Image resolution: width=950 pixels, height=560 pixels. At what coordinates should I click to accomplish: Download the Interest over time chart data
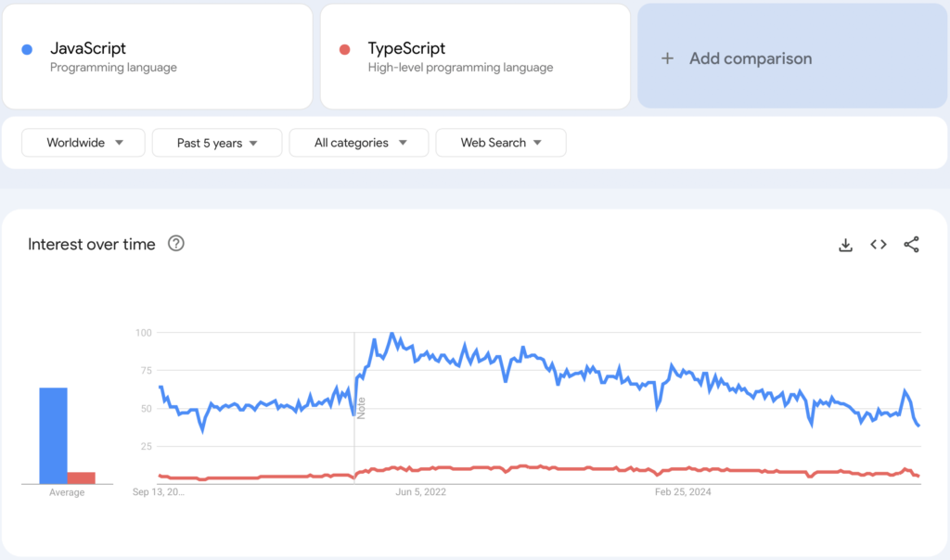click(x=845, y=245)
